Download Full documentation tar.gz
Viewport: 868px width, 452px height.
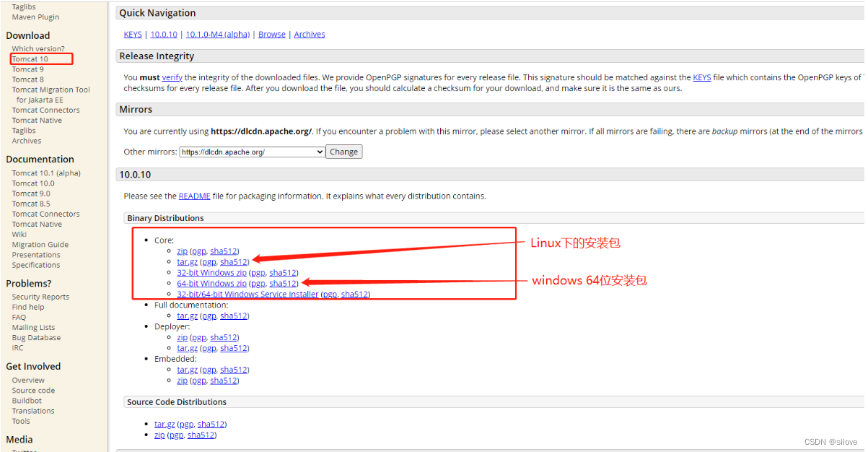click(x=188, y=316)
